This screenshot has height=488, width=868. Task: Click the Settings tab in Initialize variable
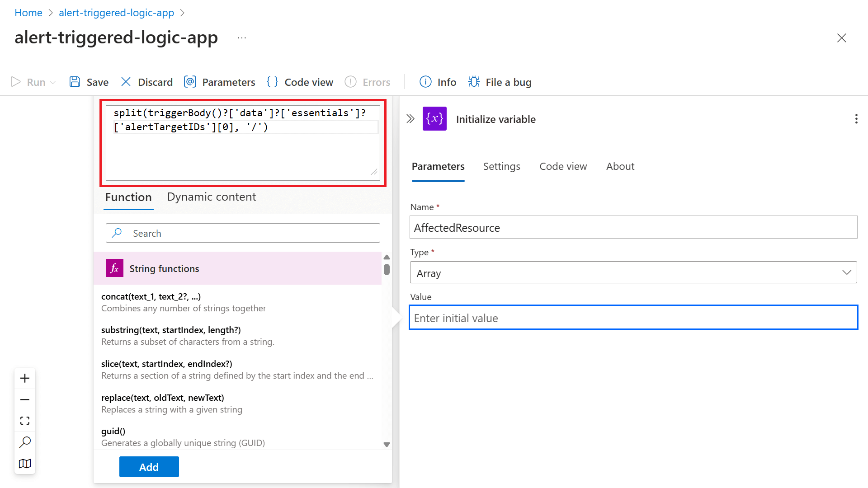(x=501, y=166)
